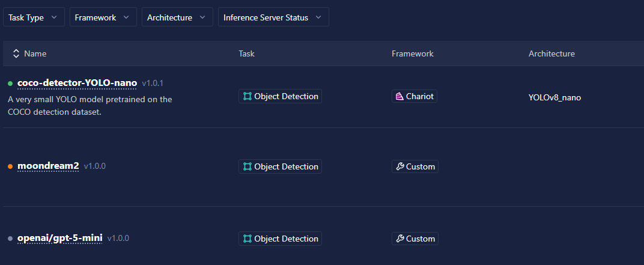
Task: Click Object Detection tag in coco-detector-YOLO-nano row
Action: [280, 97]
